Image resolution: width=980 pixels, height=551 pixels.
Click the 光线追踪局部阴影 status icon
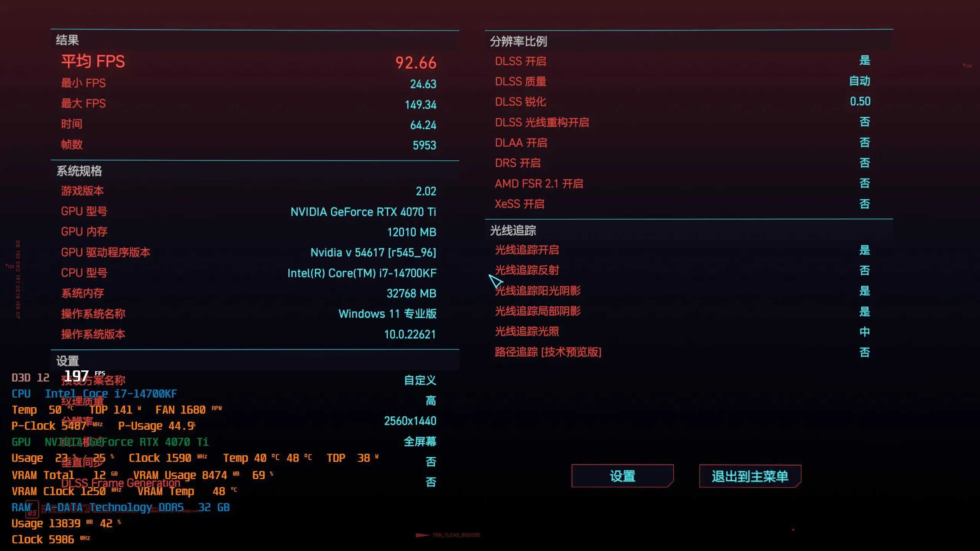pos(864,311)
